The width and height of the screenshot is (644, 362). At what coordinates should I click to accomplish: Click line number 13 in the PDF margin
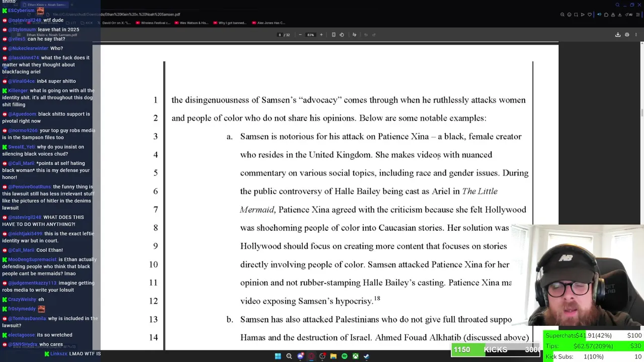coord(153,319)
